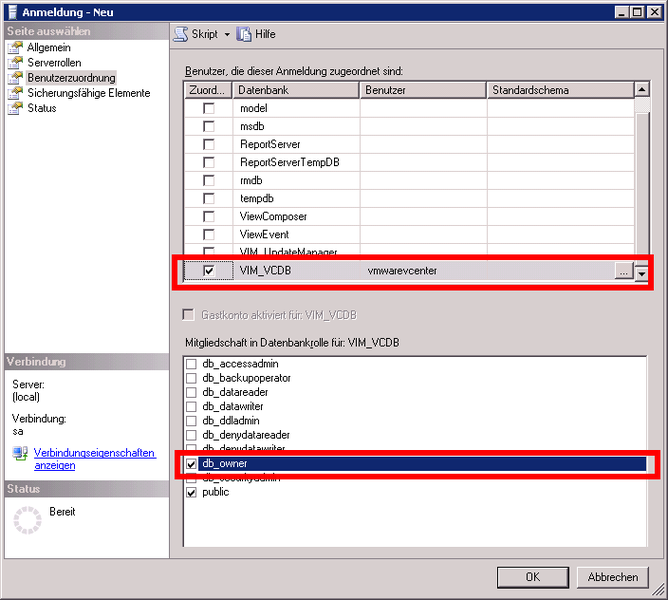Click the Datenbank column header

[x=296, y=90]
